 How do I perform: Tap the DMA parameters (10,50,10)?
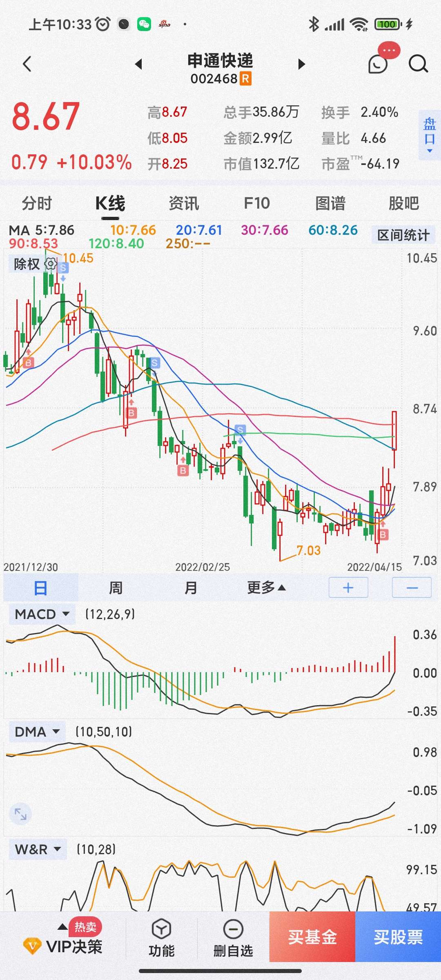pos(104,732)
